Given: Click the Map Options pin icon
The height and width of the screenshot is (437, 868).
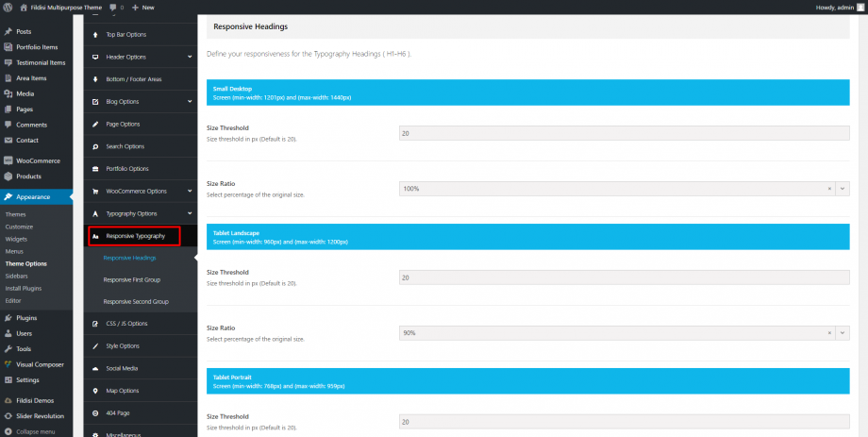Looking at the screenshot, I should pos(95,391).
